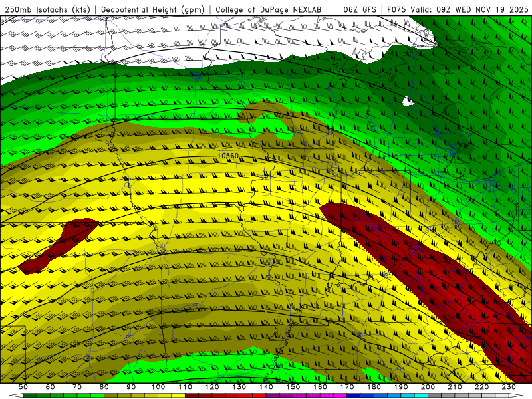Viewport: 532px width, 399px height.
Task: Click the 10560 height contour label
Action: click(x=228, y=156)
